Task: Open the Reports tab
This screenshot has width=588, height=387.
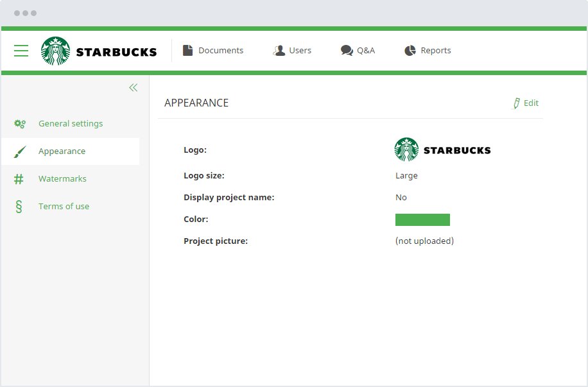Action: [436, 51]
